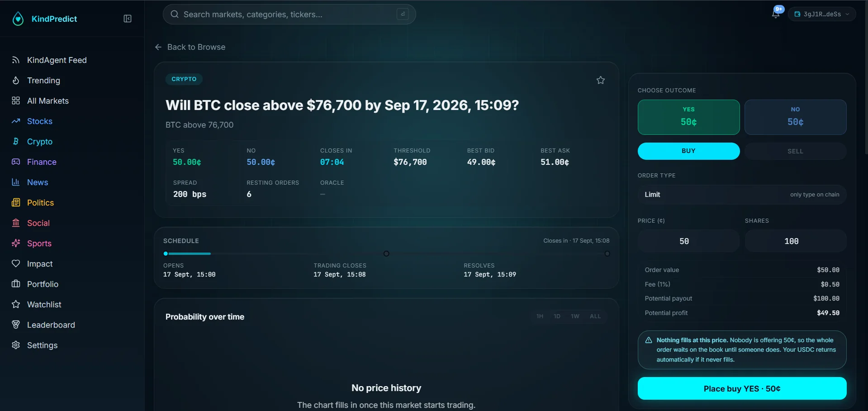The height and width of the screenshot is (411, 868).
Task: Click the Finance banknote icon
Action: click(16, 162)
